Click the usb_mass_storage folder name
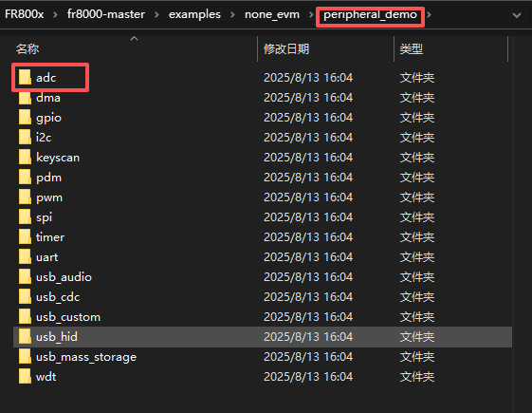Screen dimensions: 532x413 click(x=86, y=357)
